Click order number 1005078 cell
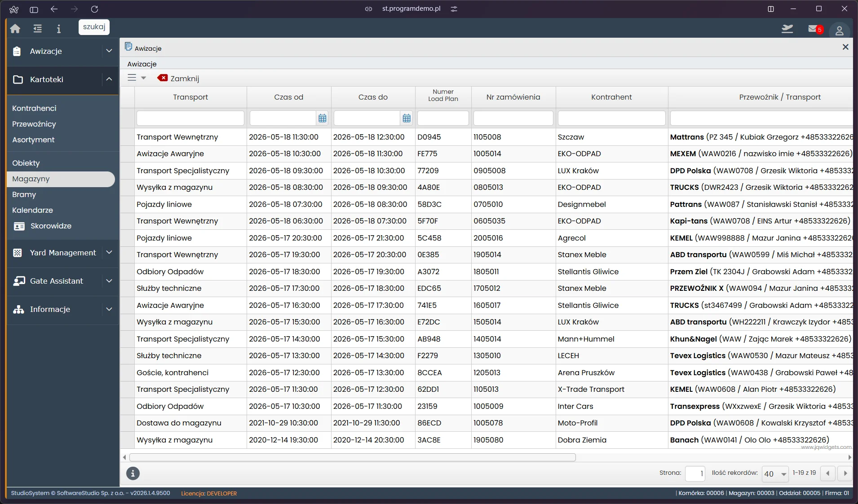The width and height of the screenshot is (858, 504). (x=513, y=423)
